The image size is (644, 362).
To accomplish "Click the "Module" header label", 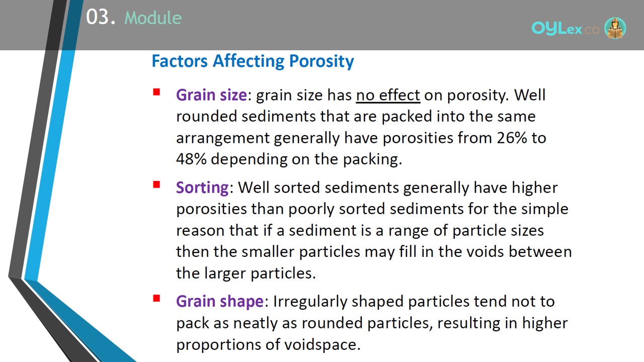I will click(153, 18).
